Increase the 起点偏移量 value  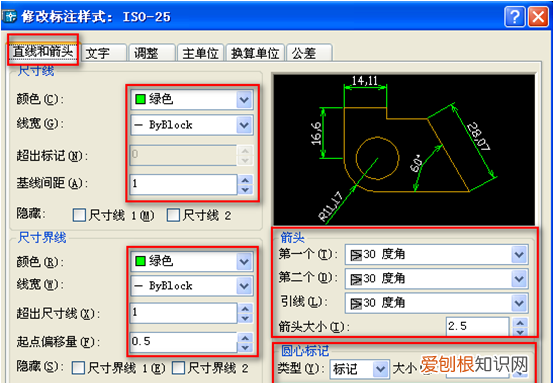245,337
